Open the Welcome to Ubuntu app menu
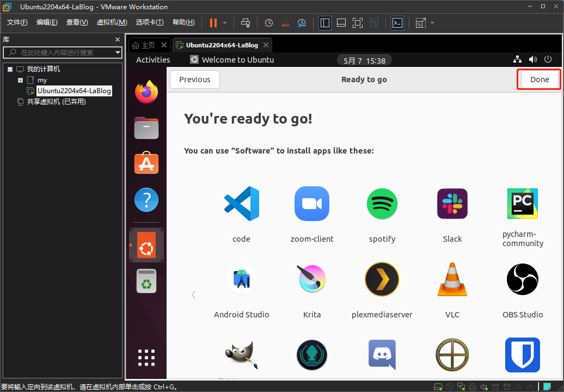This screenshot has height=392, width=564. click(232, 60)
